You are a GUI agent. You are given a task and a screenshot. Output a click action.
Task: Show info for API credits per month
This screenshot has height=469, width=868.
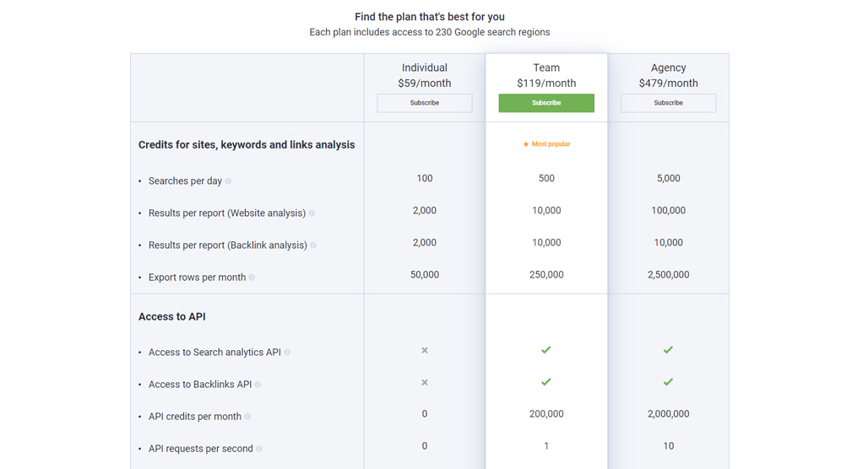(247, 417)
